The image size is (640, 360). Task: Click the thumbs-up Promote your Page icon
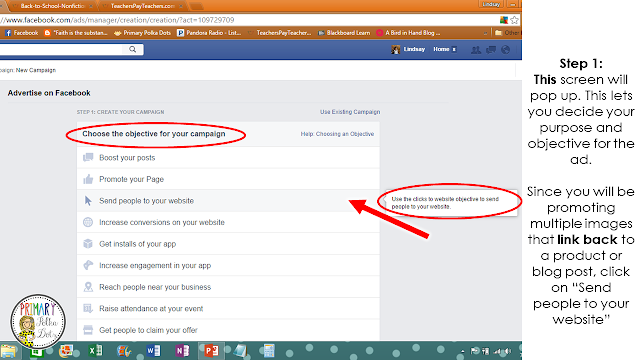[x=88, y=179]
